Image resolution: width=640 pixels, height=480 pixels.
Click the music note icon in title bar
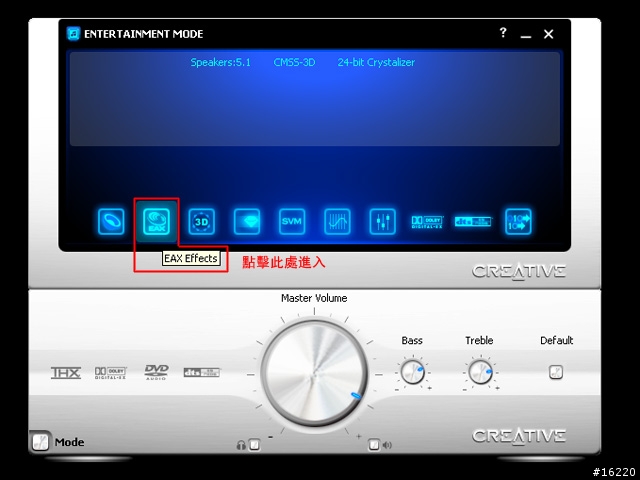73,33
